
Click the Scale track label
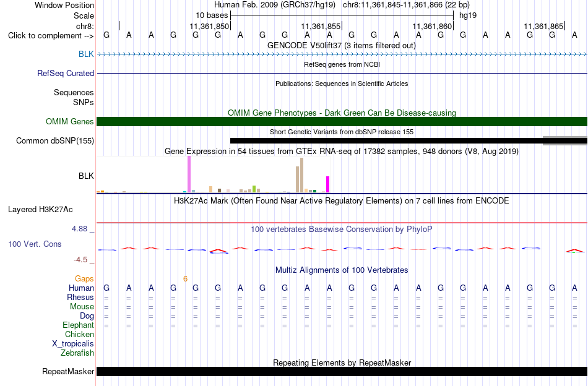point(84,15)
